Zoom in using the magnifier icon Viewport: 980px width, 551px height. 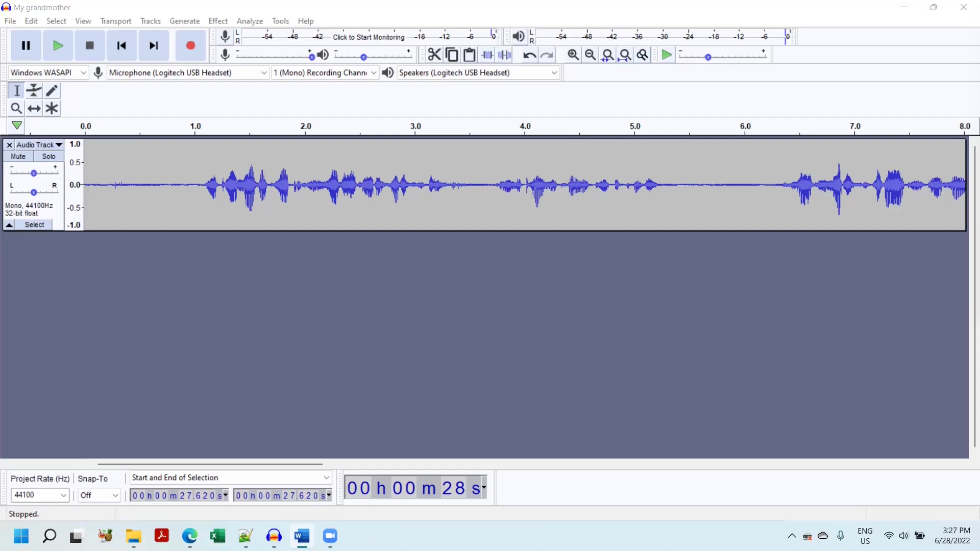pyautogui.click(x=573, y=55)
